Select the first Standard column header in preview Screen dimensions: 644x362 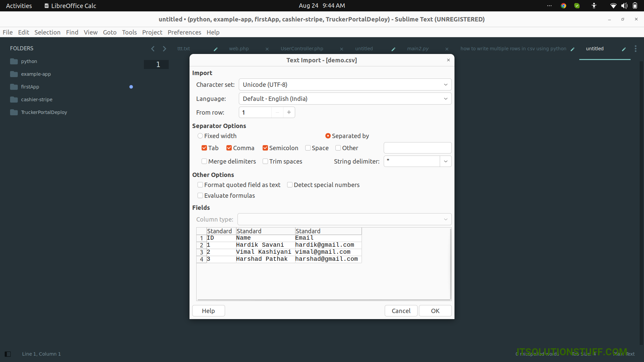tap(221, 231)
